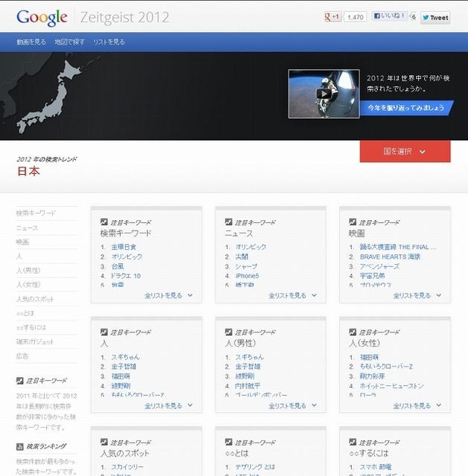Open the 動画を見る nav item

click(x=31, y=42)
